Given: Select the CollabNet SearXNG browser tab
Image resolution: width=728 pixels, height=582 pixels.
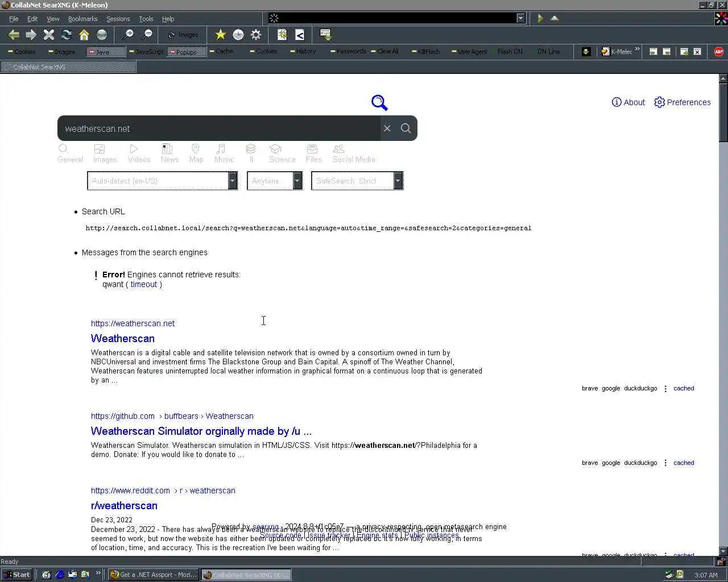Looking at the screenshot, I should (68, 67).
